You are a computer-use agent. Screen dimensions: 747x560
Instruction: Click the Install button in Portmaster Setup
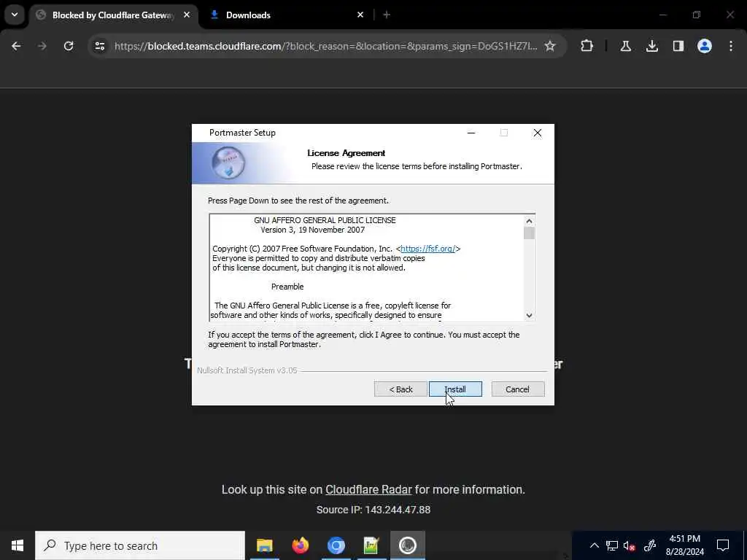(455, 389)
